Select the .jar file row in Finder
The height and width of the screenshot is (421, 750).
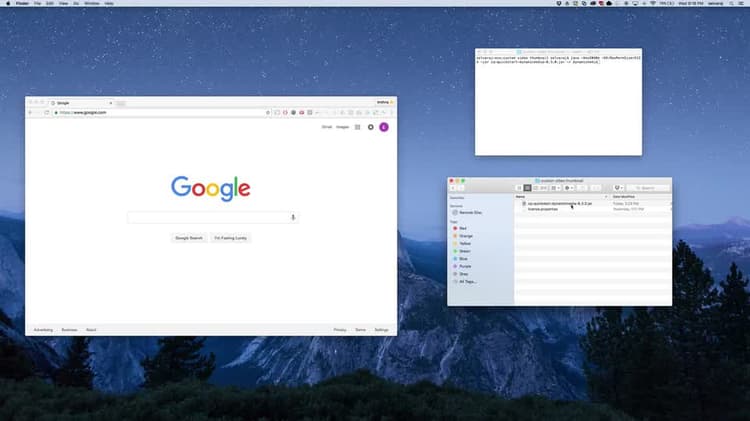pyautogui.click(x=593, y=203)
